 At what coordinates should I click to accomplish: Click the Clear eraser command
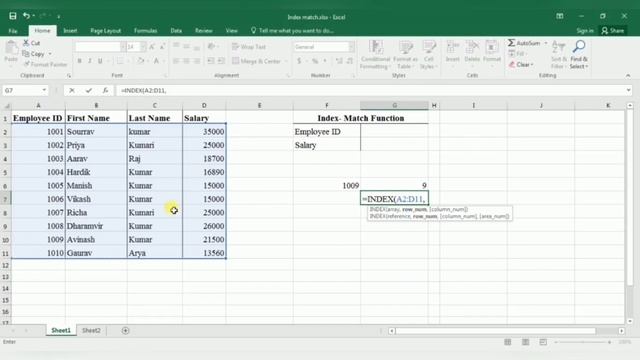(520, 64)
